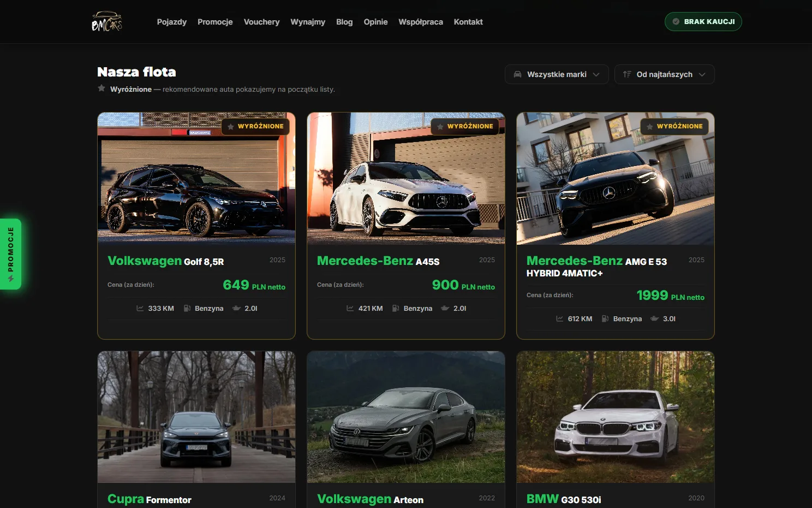812x508 pixels.
Task: Open the Wszystkie marki brand filter
Action: point(557,74)
